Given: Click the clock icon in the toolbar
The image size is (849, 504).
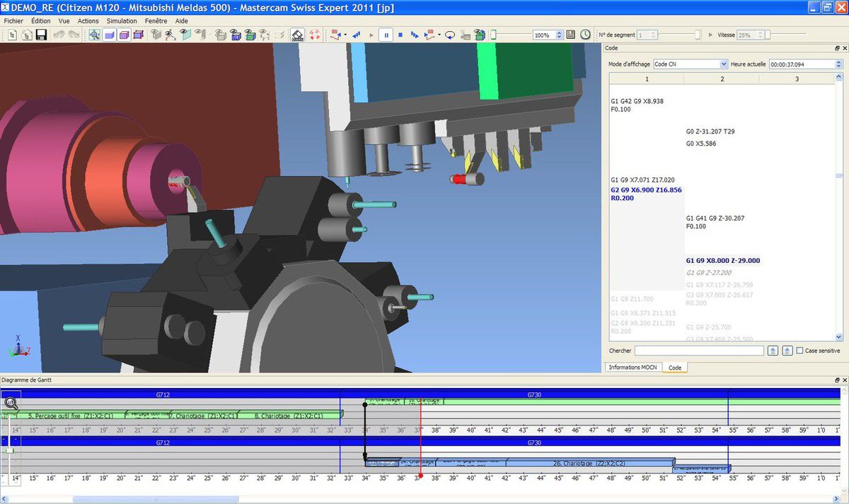Looking at the screenshot, I should tap(586, 35).
